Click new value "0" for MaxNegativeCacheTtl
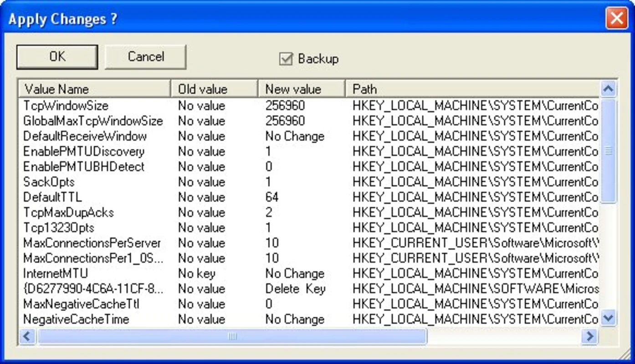This screenshot has height=364, width=635. click(269, 304)
